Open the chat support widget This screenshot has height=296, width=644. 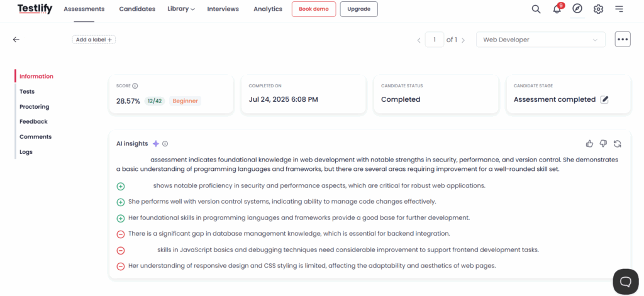[x=626, y=281]
